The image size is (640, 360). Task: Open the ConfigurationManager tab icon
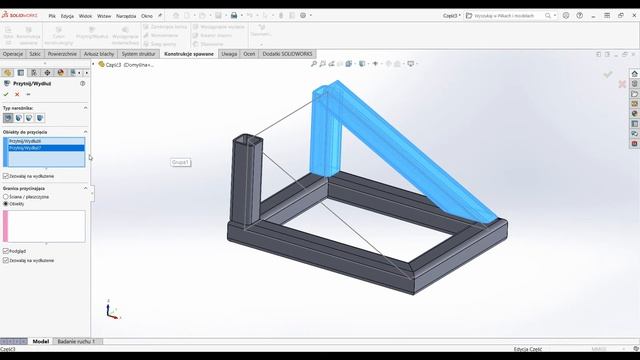tap(34, 73)
